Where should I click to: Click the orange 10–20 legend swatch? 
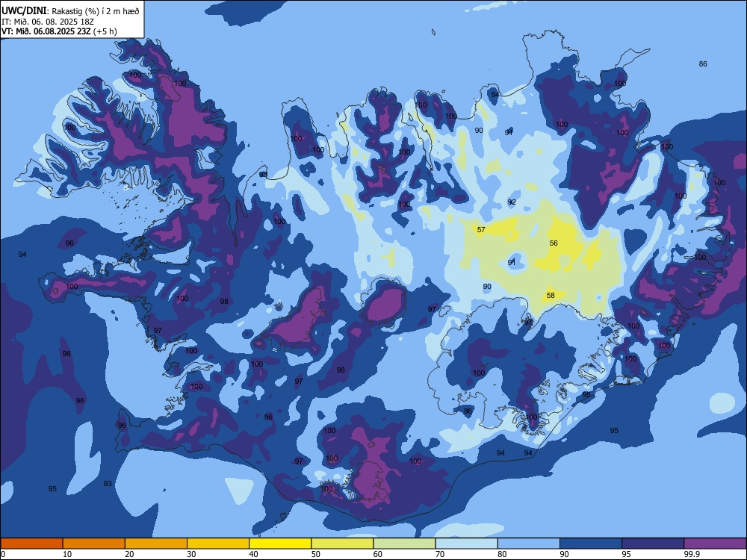[x=94, y=544]
